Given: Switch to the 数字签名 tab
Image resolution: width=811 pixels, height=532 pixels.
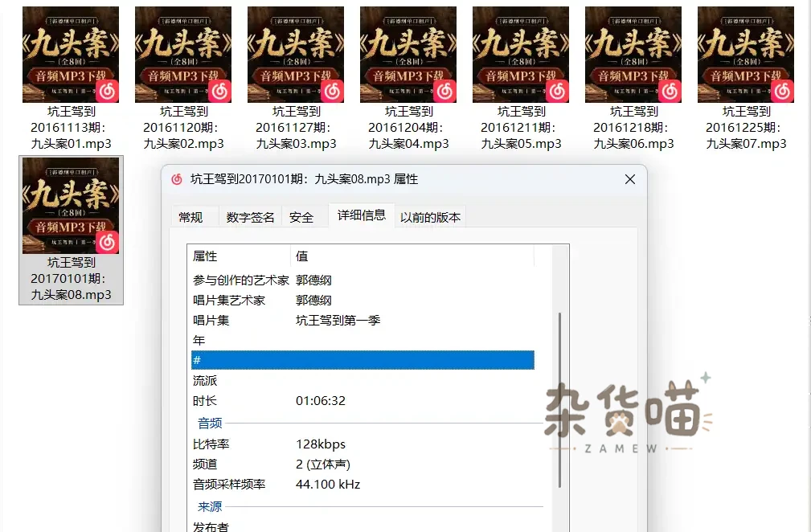Looking at the screenshot, I should pyautogui.click(x=250, y=217).
